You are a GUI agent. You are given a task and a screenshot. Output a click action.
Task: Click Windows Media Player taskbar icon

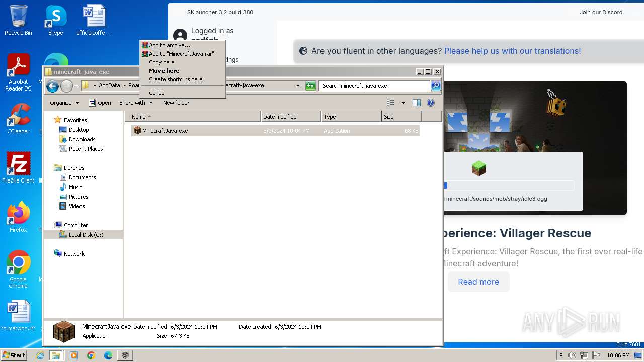pyautogui.click(x=74, y=355)
